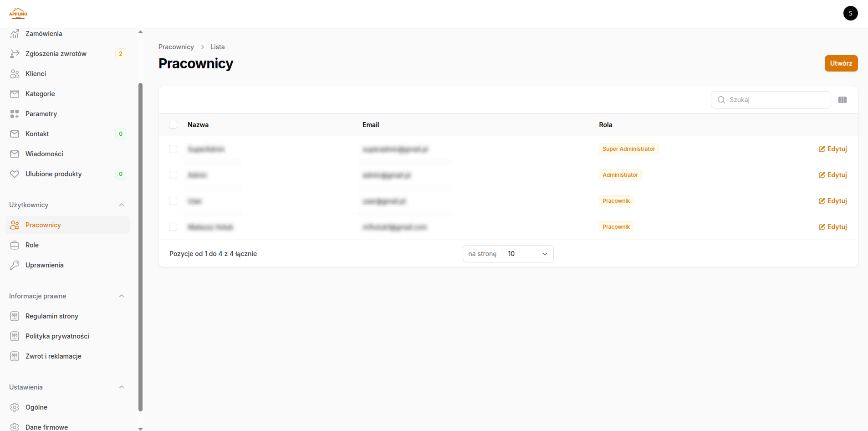Check the select-all checkbox in table header
The width and height of the screenshot is (868, 431).
(173, 125)
